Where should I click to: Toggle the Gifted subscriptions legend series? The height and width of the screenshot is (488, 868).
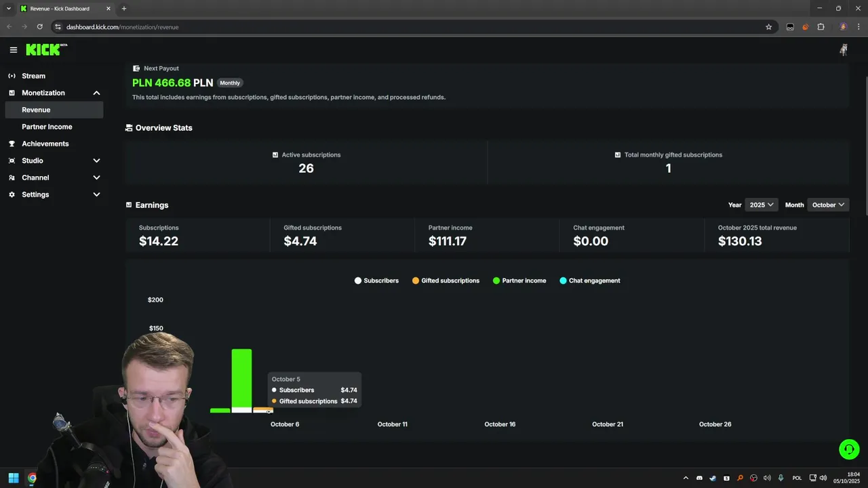coord(446,281)
